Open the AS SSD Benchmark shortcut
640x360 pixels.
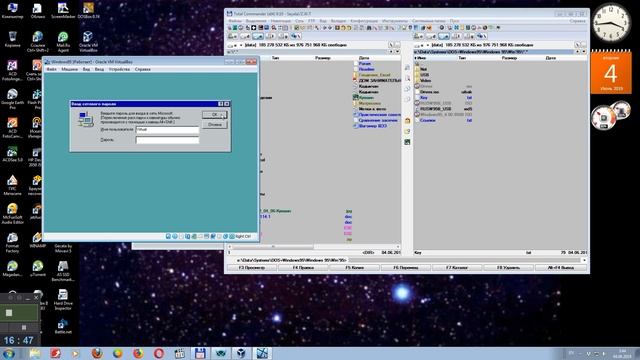63,271
